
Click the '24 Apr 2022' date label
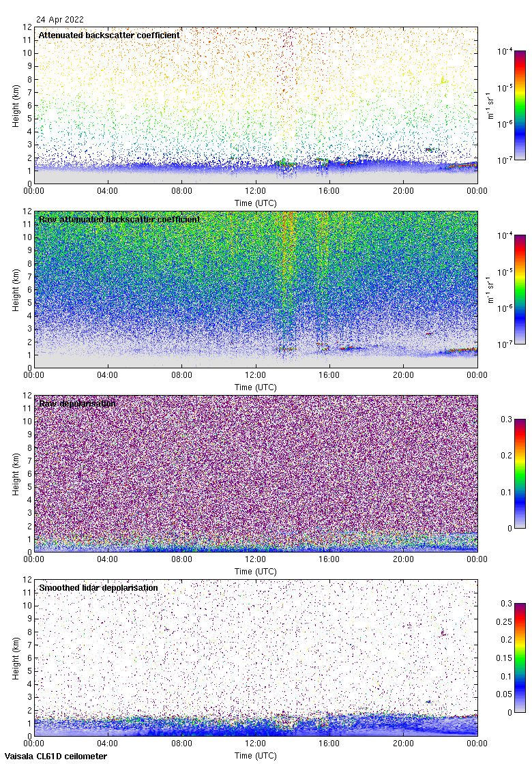[x=60, y=20]
